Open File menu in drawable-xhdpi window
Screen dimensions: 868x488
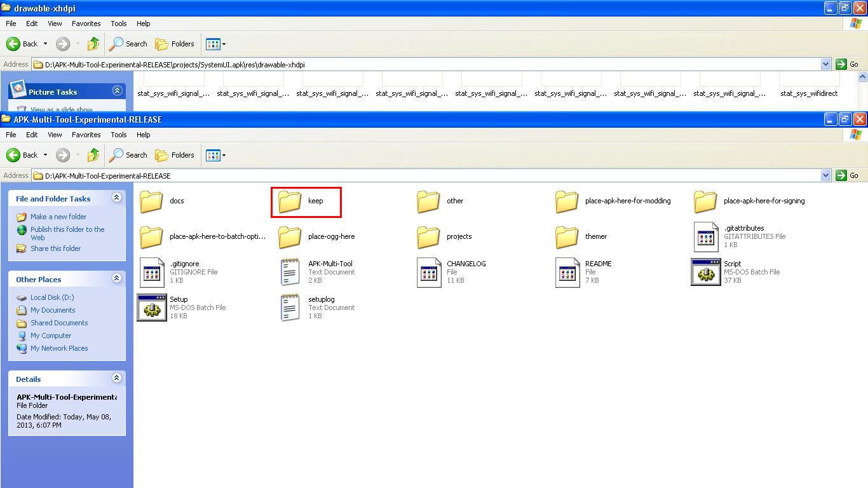(x=11, y=24)
